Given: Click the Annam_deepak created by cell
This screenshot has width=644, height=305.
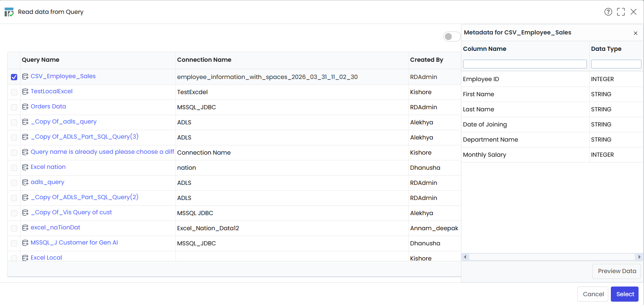Looking at the screenshot, I should tap(434, 228).
